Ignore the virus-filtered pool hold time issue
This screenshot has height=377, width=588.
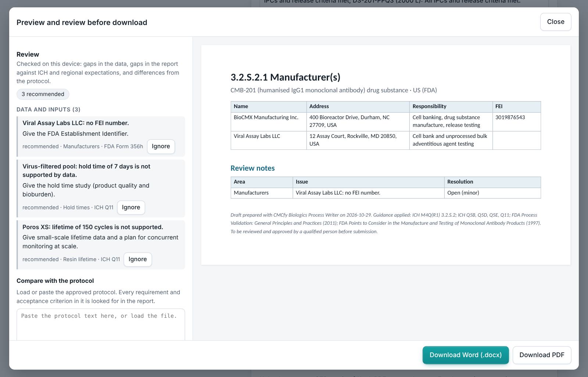point(131,207)
